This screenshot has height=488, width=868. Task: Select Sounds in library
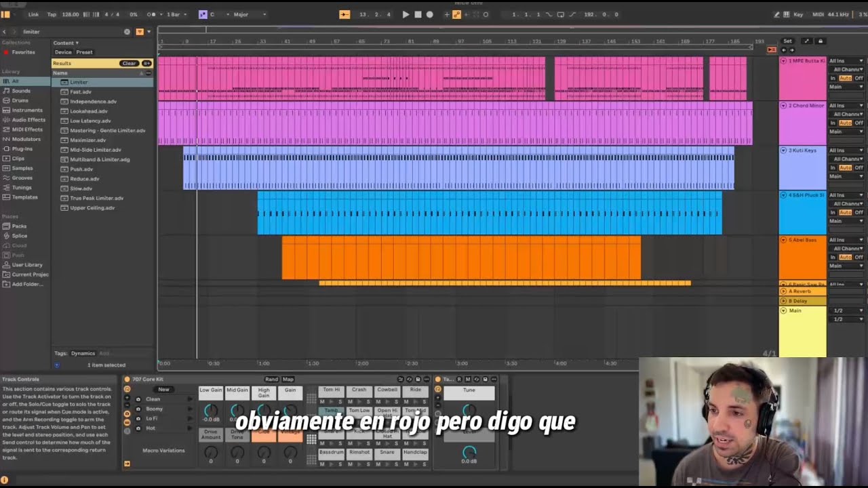[x=21, y=91]
